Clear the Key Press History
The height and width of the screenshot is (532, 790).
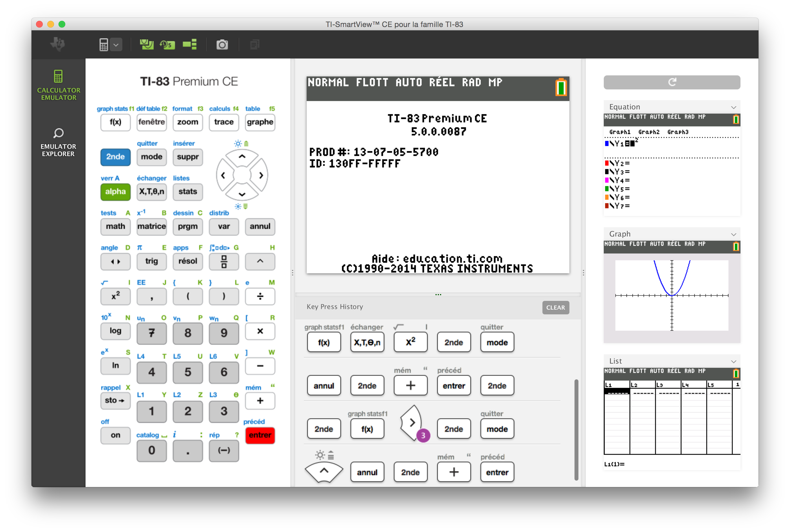click(555, 308)
